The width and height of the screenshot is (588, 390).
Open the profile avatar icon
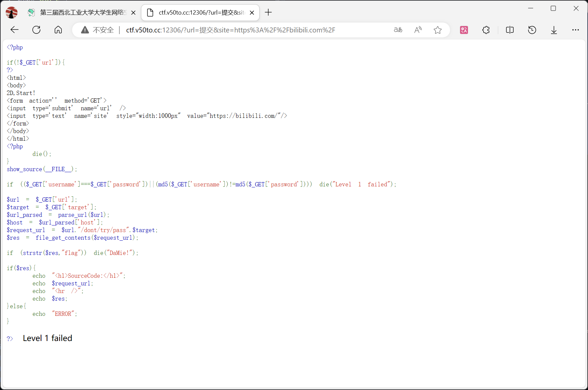click(12, 13)
